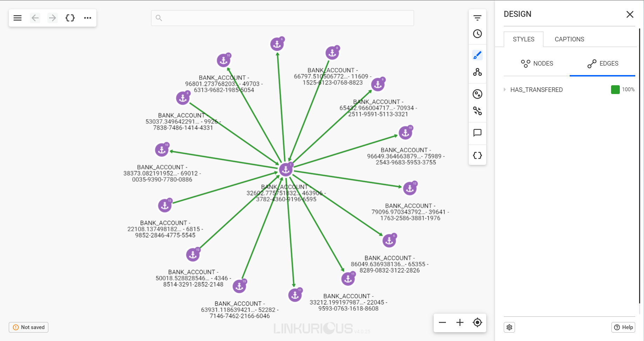644x341 pixels.
Task: Click the locate/center graph button
Action: [477, 322]
